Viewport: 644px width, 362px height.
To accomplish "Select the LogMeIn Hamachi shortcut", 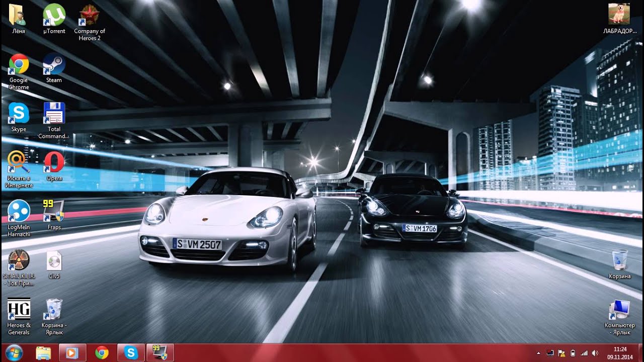I will tap(19, 219).
